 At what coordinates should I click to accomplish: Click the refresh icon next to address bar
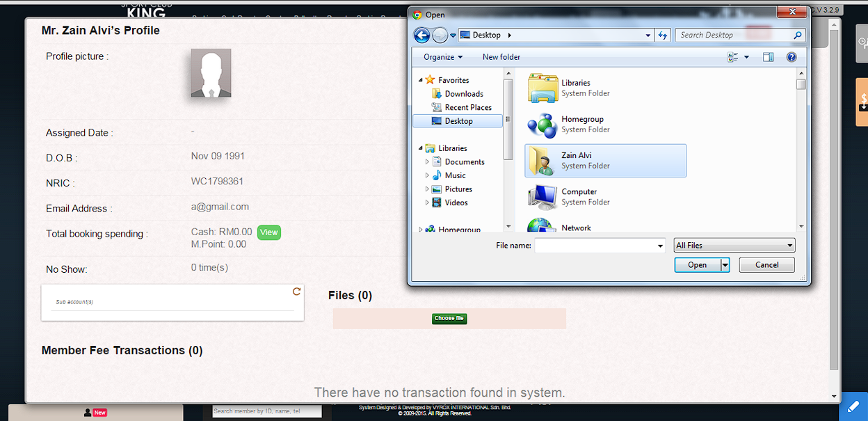coord(664,35)
